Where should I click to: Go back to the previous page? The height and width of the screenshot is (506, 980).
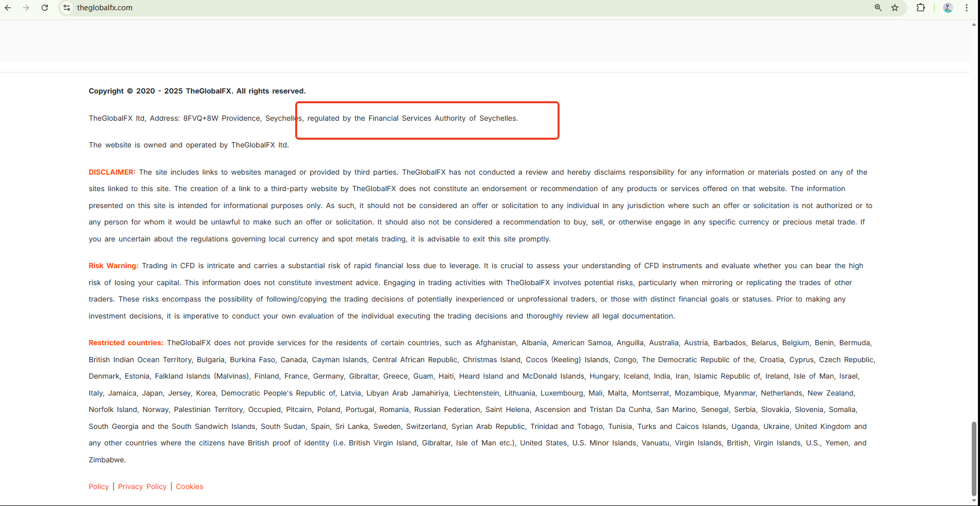(8, 8)
